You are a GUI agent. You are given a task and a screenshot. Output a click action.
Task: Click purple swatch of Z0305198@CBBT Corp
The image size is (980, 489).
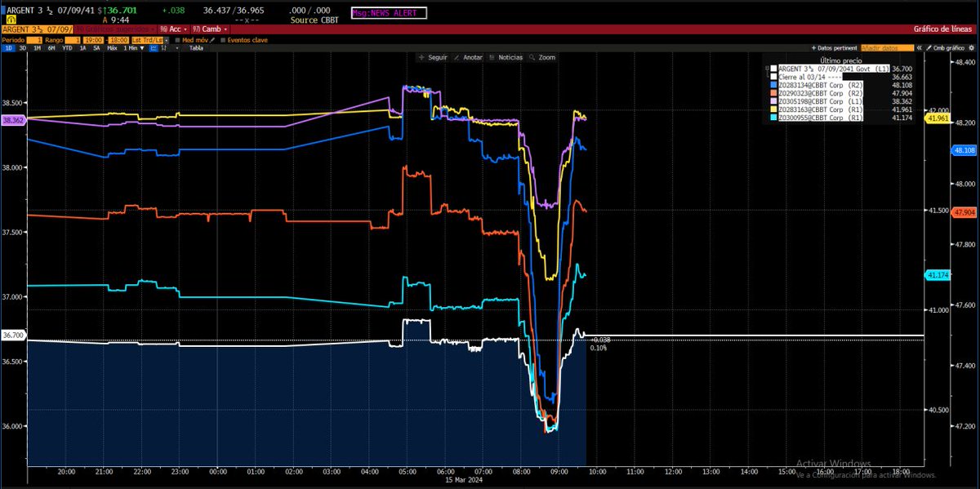point(773,101)
